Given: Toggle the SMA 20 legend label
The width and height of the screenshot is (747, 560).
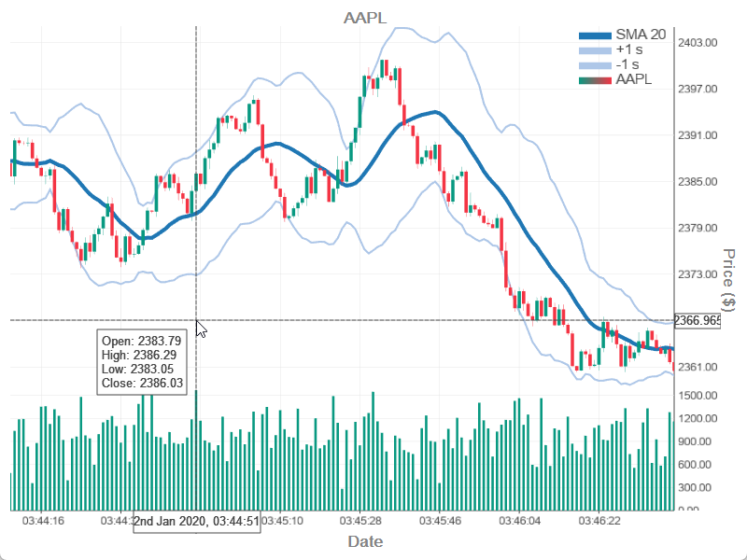Looking at the screenshot, I should (x=641, y=35).
